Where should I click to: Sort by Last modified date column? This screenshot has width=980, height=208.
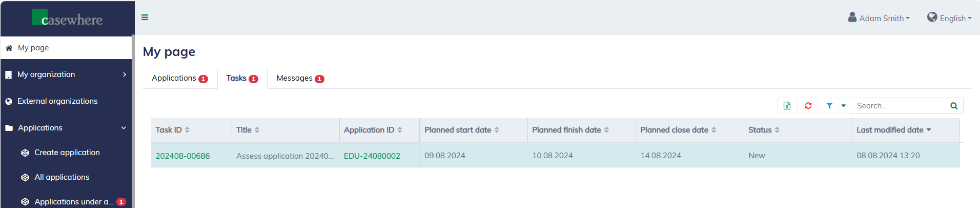(893, 130)
